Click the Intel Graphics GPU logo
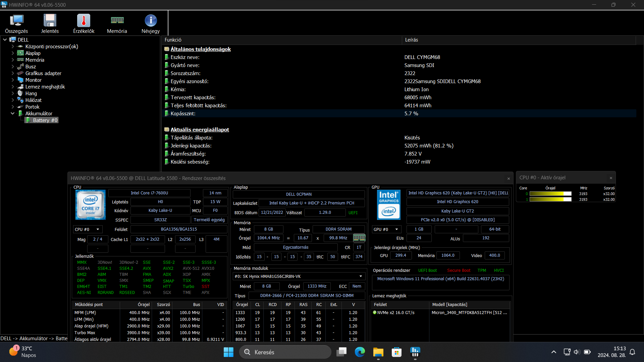 [x=389, y=205]
